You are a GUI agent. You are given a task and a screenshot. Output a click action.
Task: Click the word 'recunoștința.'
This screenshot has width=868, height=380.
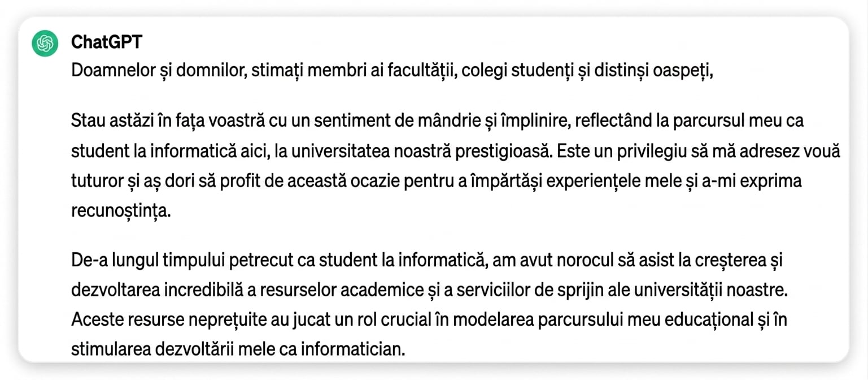tap(120, 211)
